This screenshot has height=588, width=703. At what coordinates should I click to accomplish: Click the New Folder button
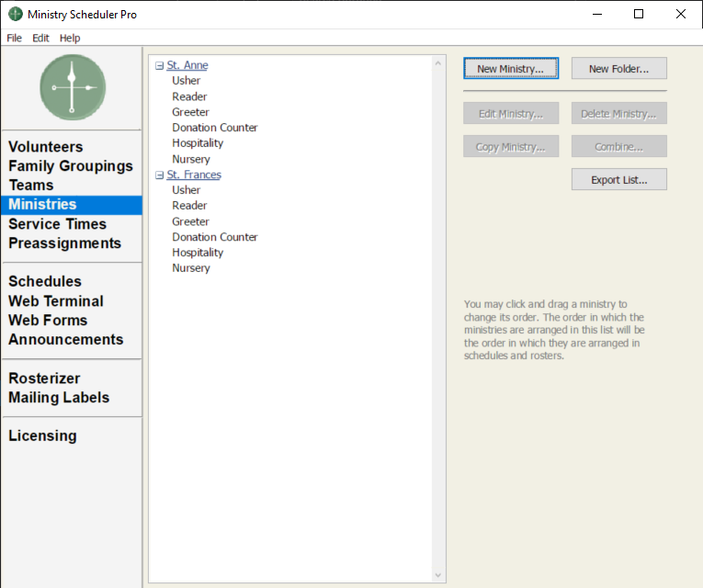618,69
